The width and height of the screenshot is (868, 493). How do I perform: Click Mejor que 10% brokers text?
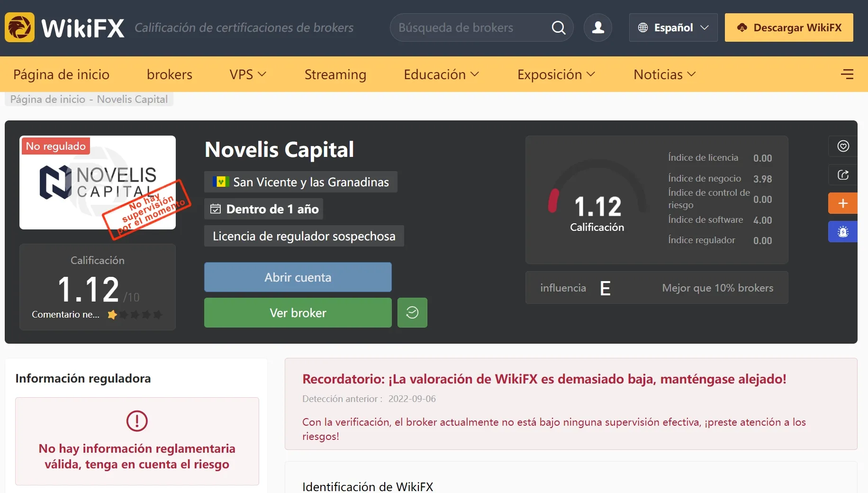click(717, 288)
